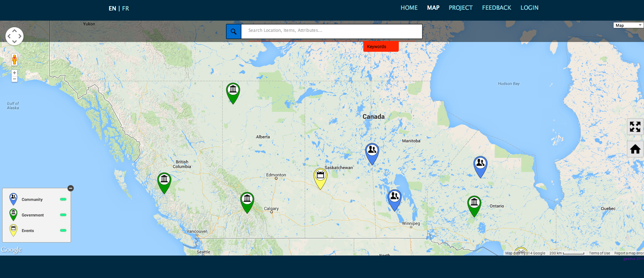Open government marker near Calgary
Image resolution: width=644 pixels, height=278 pixels.
point(247,202)
